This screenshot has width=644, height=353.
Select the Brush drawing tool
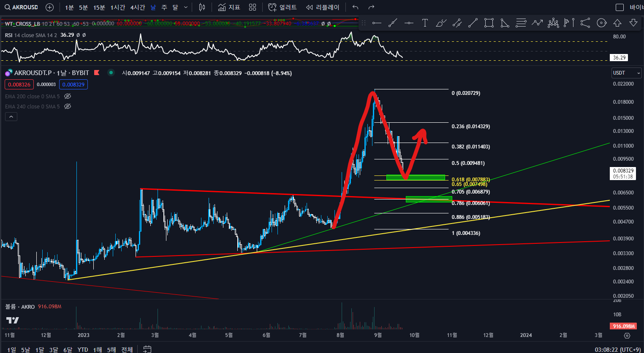click(x=441, y=23)
